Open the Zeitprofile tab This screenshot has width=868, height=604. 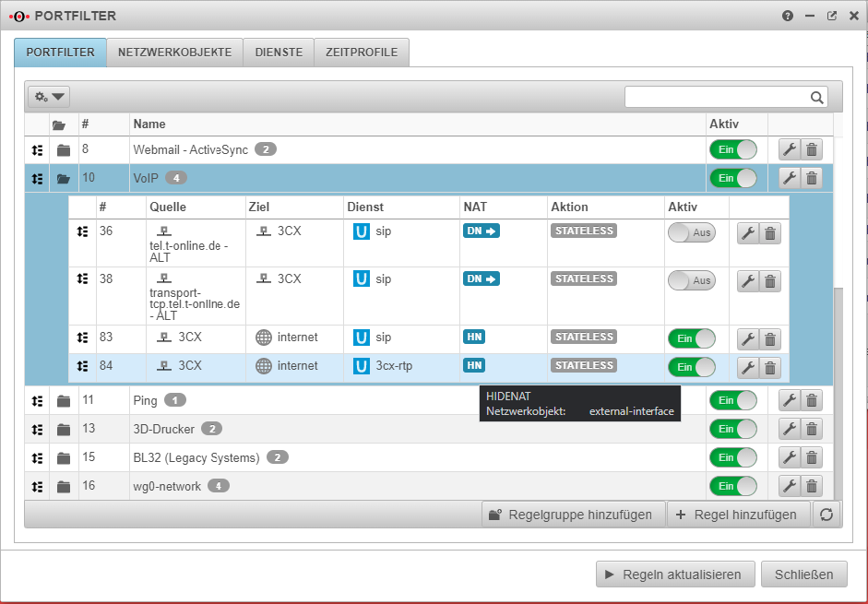click(362, 53)
